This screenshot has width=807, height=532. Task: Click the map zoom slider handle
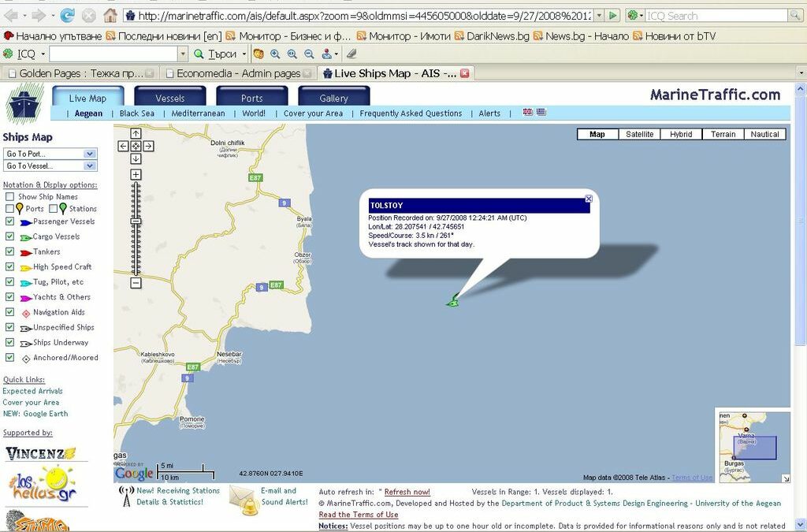coord(136,221)
